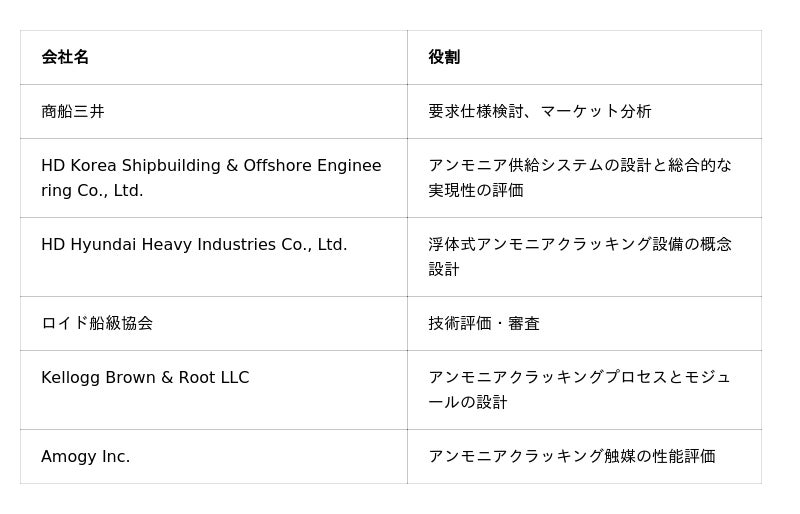Click the 技術評価・審査 role cell
800x514 pixels.
coord(484,323)
